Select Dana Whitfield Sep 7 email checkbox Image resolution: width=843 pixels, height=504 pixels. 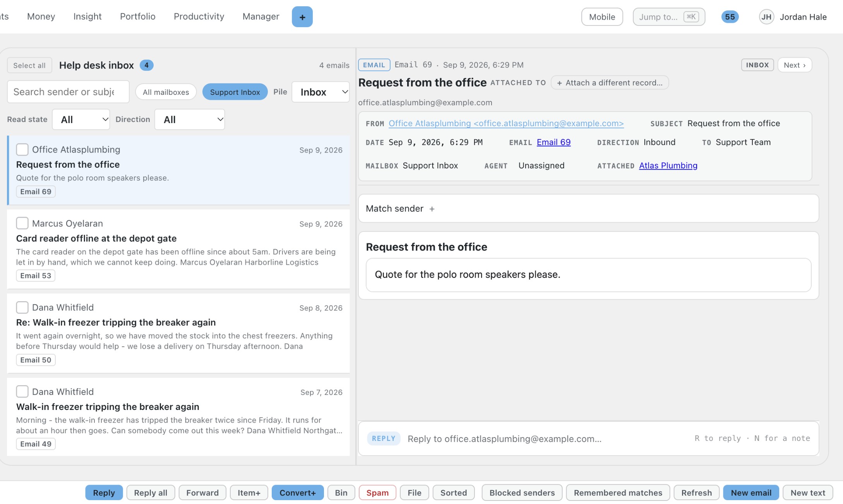22,392
